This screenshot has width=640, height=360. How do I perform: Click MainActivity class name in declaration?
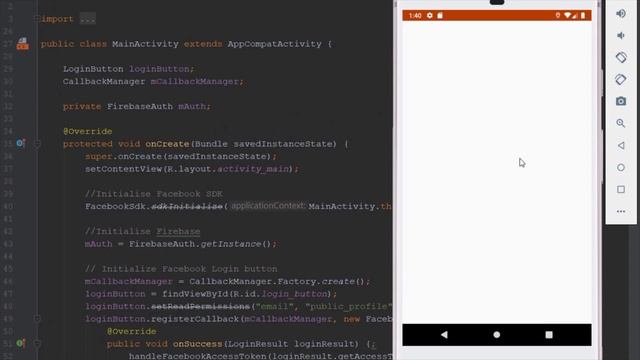[x=145, y=44]
